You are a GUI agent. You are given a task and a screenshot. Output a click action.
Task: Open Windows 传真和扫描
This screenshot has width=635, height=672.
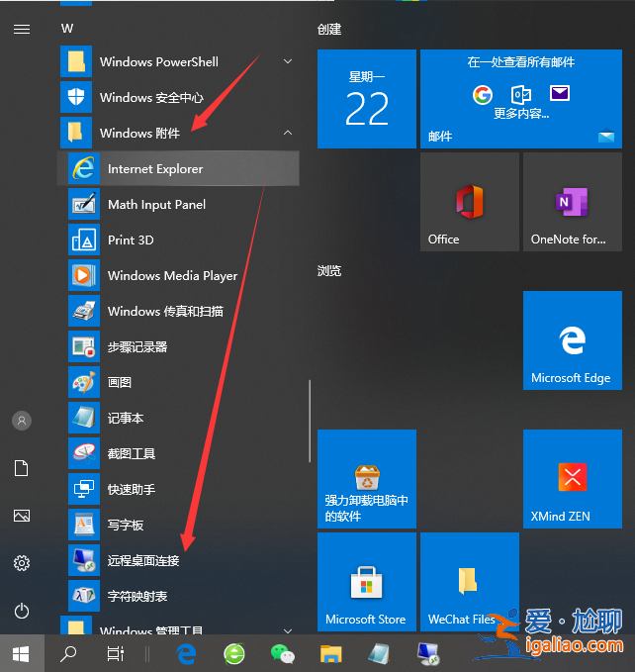(x=178, y=311)
